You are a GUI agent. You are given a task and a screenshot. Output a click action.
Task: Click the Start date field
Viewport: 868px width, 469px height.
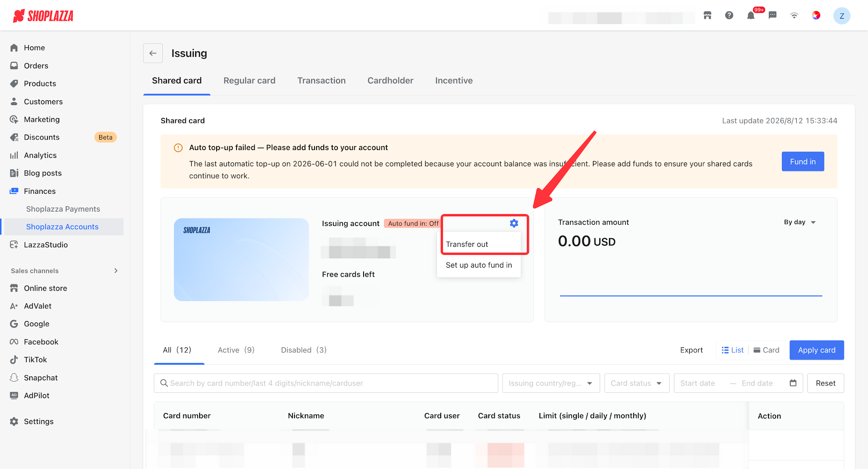698,383
